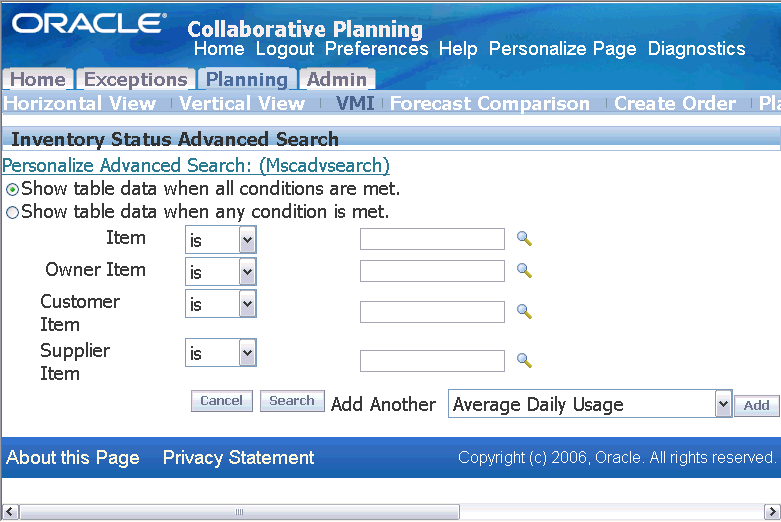This screenshot has height=522, width=781.
Task: Open the Owner Item condition dropdown
Action: pyautogui.click(x=221, y=271)
